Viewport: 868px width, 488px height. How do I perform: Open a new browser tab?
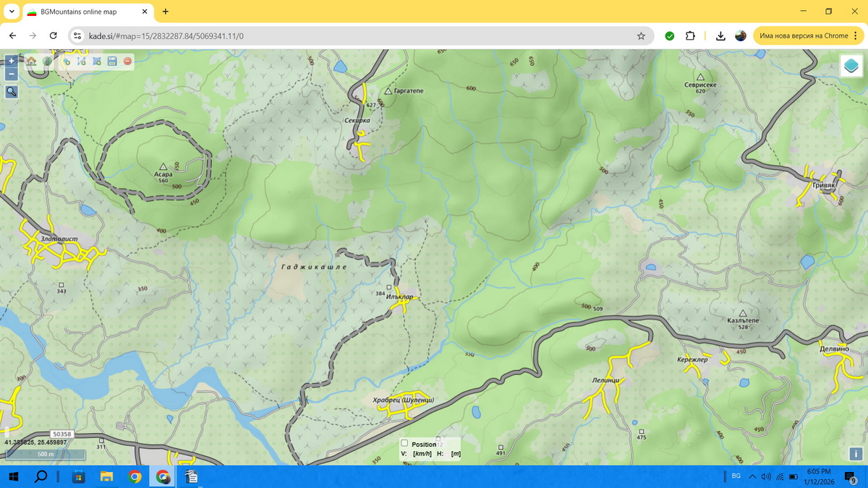[166, 12]
